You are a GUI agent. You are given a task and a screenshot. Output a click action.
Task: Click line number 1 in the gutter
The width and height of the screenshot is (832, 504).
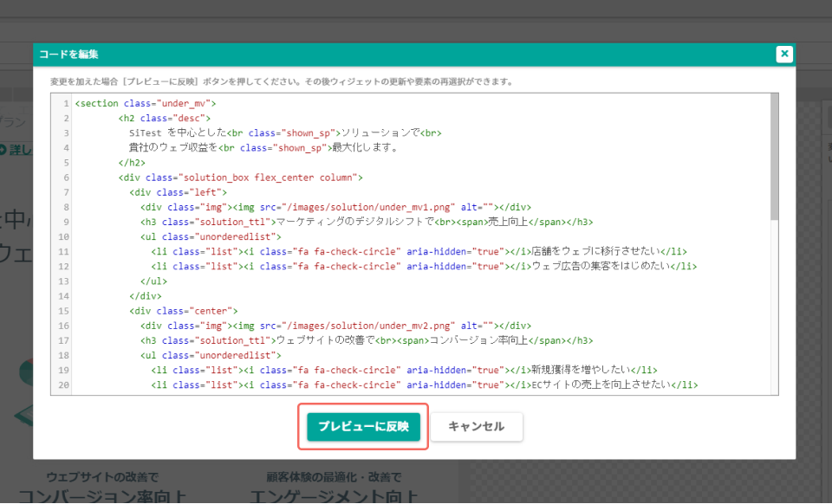pos(67,103)
